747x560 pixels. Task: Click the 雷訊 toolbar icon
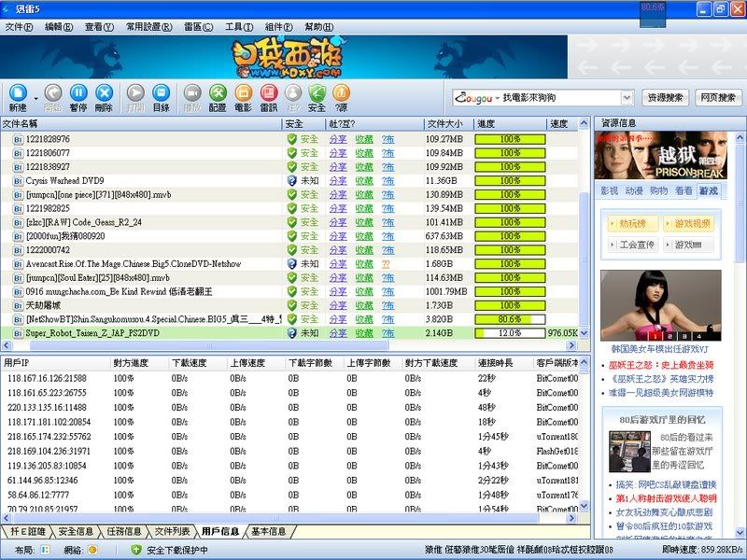pos(268,93)
